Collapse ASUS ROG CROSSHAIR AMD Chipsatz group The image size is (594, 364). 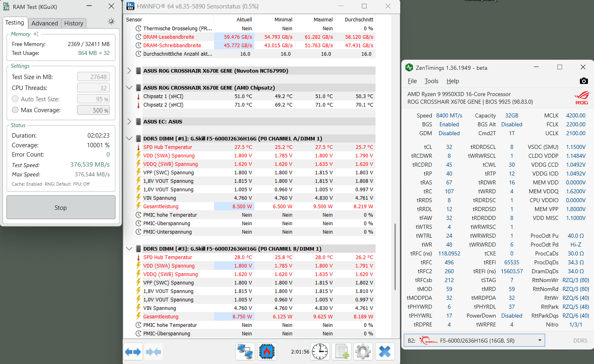(129, 88)
